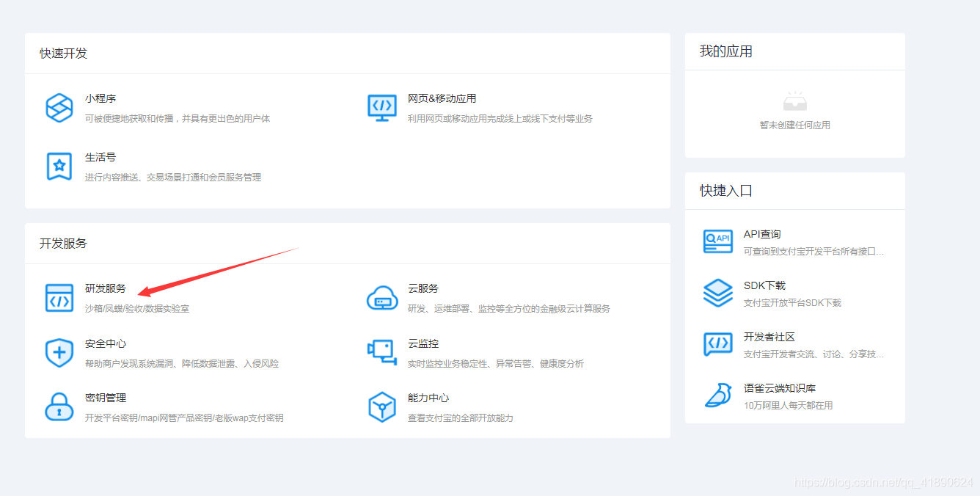This screenshot has width=980, height=496.
Task: Click the API查询 search icon
Action: [718, 241]
